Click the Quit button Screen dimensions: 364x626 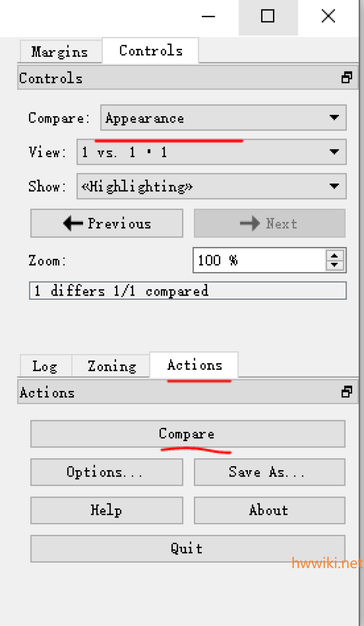click(x=188, y=548)
